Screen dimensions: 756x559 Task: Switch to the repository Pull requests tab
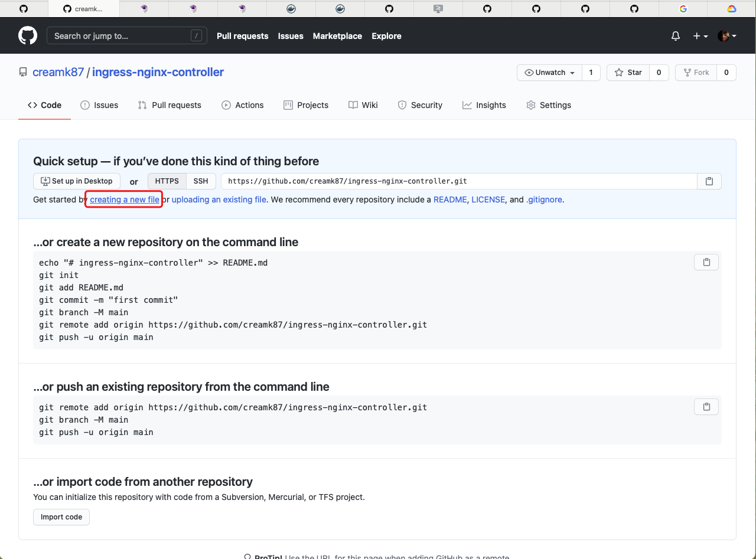point(170,105)
